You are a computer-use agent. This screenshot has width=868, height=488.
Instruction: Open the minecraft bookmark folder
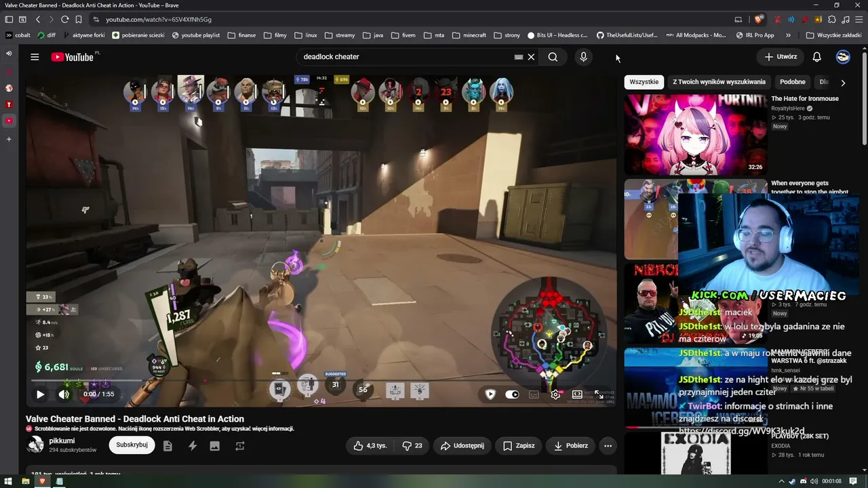click(x=470, y=35)
